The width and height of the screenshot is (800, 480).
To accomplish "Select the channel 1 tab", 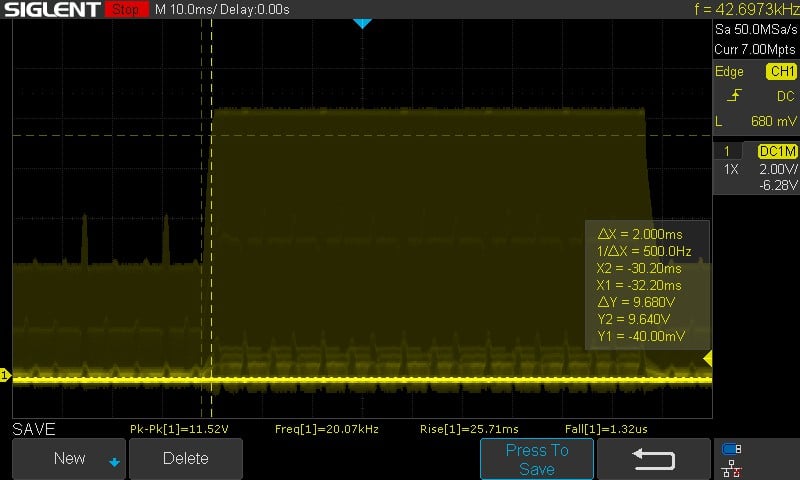I will [x=727, y=151].
